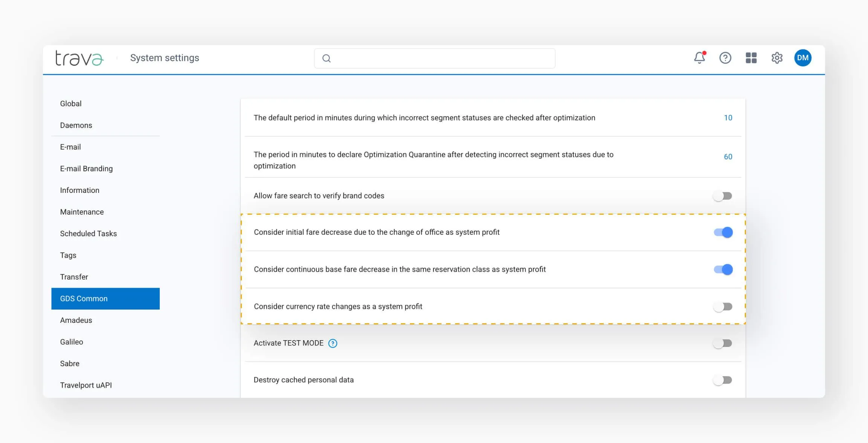Select the Amadeus settings section

pyautogui.click(x=76, y=320)
